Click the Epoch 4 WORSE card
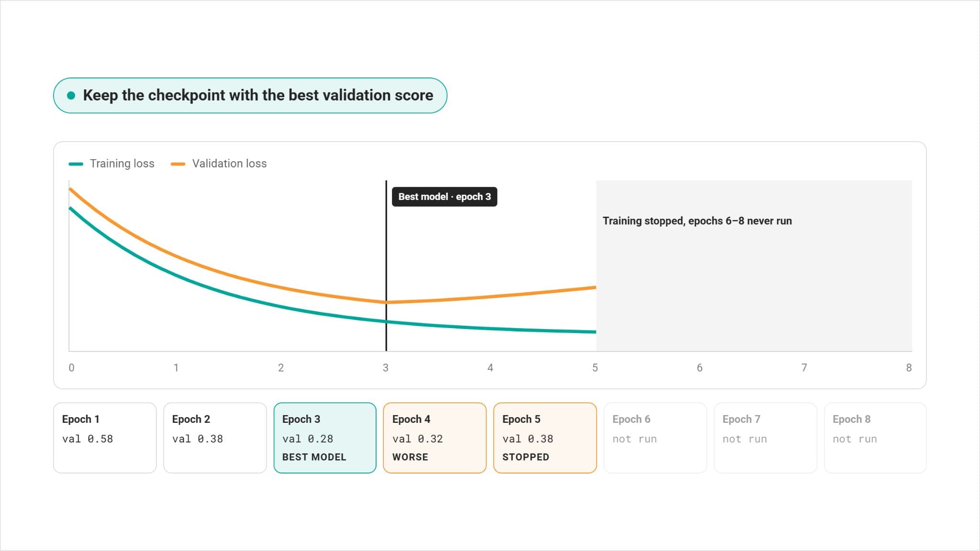The height and width of the screenshot is (551, 980). point(435,438)
